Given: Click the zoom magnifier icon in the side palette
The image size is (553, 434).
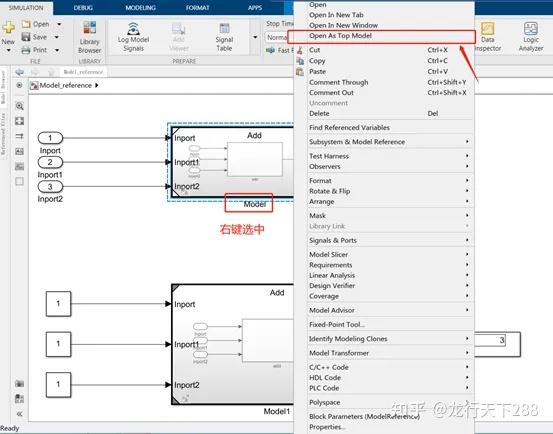Looking at the screenshot, I should pyautogui.click(x=19, y=106).
